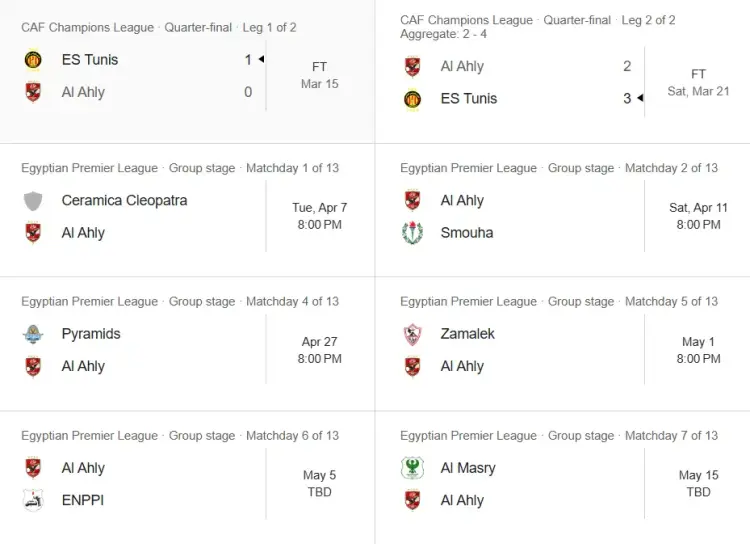Open Ceramica Cleopatra team link
This screenshot has width=750, height=544.
pyautogui.click(x=124, y=201)
